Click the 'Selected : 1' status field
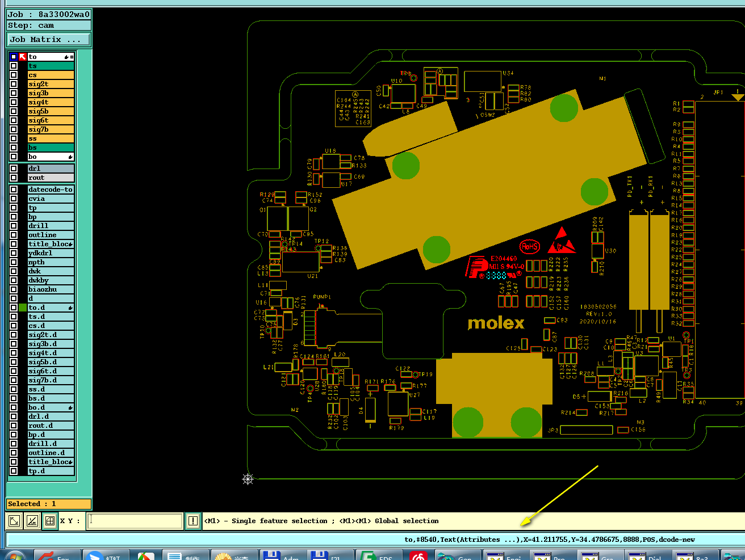Screen dimensions: 745x560 (49, 504)
